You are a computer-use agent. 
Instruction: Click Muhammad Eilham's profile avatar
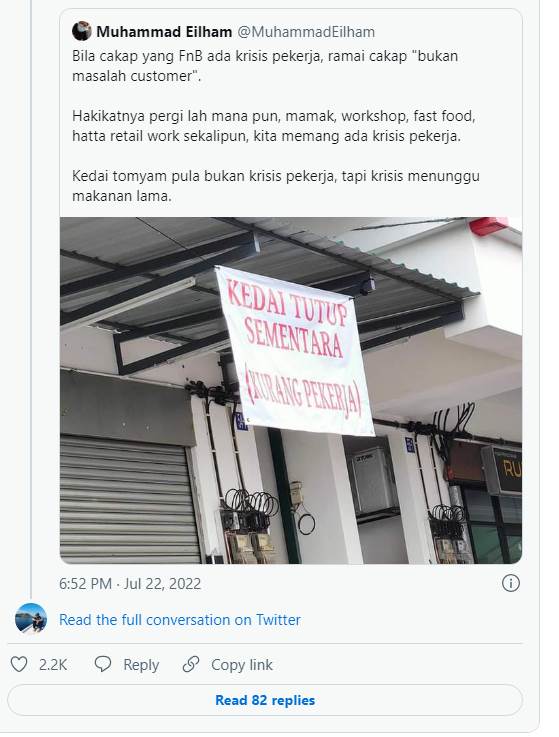pos(82,31)
